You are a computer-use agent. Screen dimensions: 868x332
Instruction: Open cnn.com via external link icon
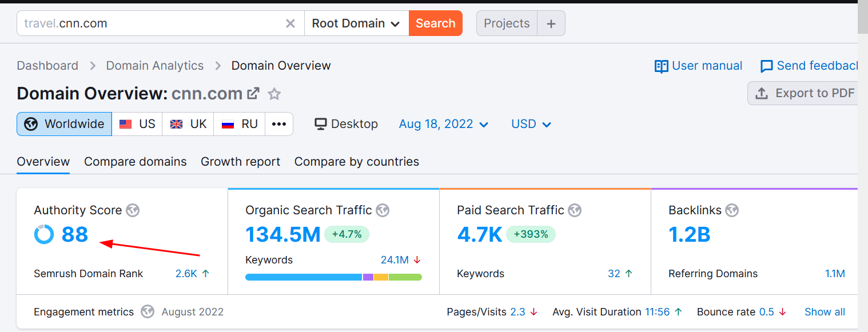click(253, 93)
